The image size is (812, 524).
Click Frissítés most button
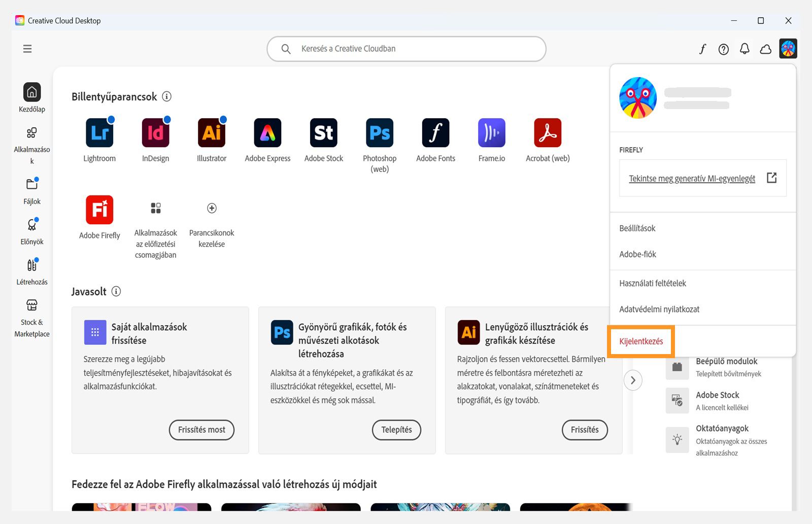201,430
